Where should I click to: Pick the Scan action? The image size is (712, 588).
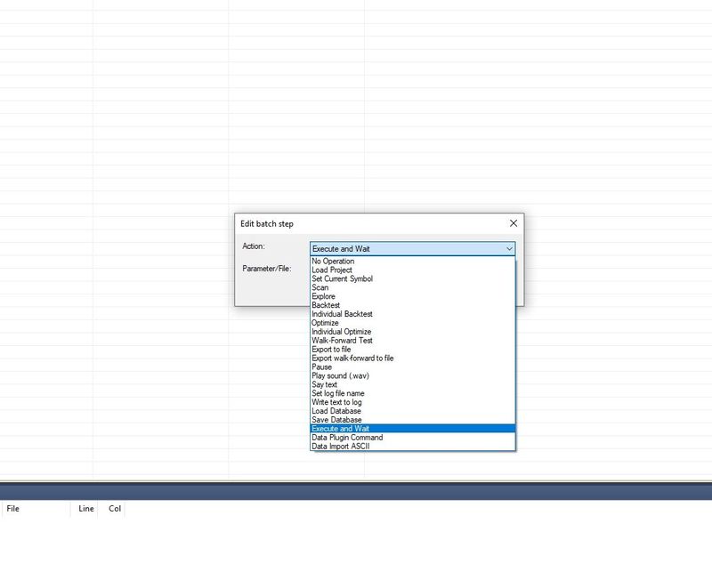coord(413,287)
